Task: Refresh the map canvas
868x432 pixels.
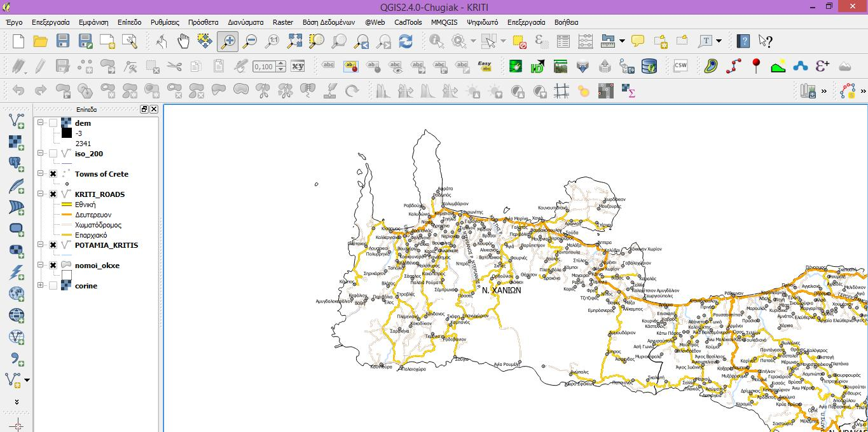Action: 405,41
